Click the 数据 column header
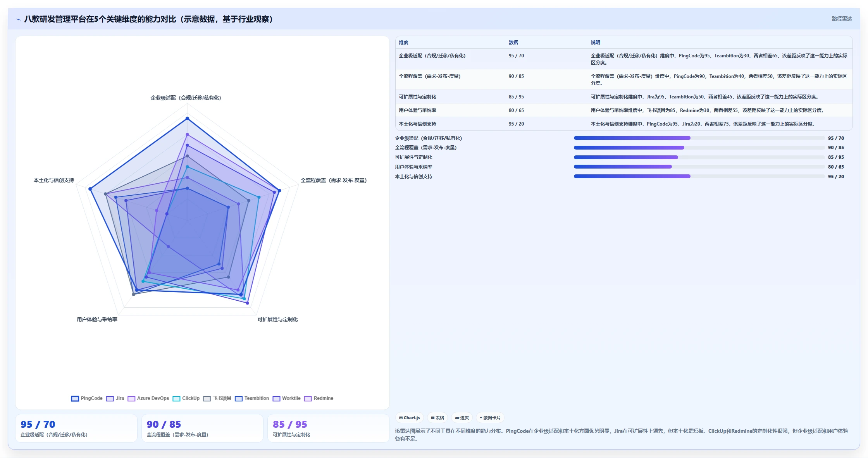Screen dimensions: 868x458 click(x=513, y=43)
